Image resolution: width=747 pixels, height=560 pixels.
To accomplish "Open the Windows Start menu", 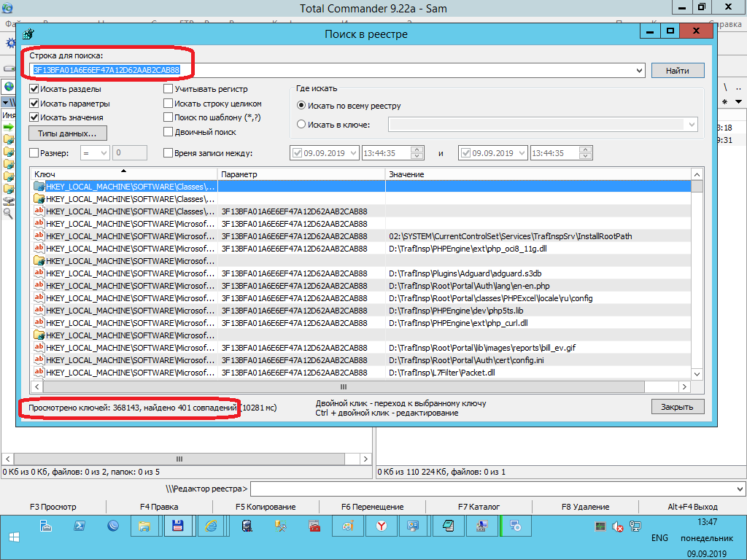I will click(x=14, y=537).
